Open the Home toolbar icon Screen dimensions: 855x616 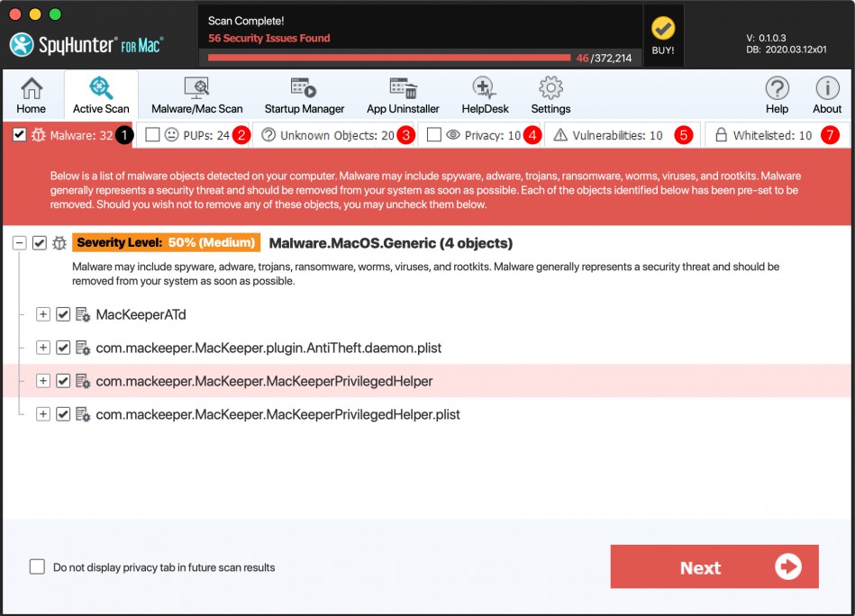click(x=32, y=95)
